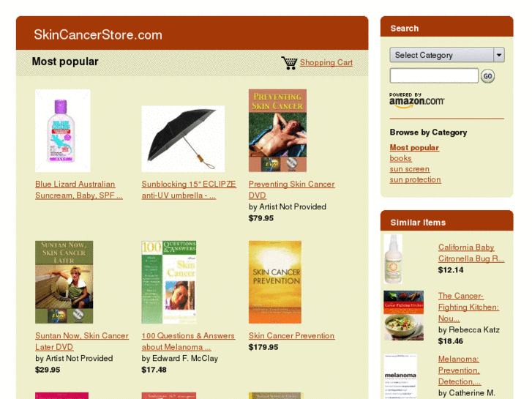This screenshot has height=399, width=532.
Task: Browse the sun screen category
Action: click(x=410, y=169)
